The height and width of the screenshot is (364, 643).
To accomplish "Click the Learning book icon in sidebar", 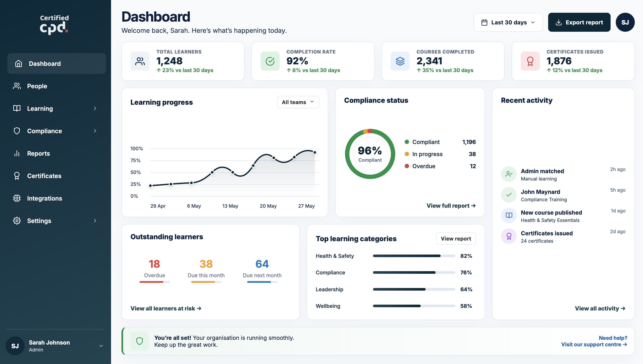I will point(17,109).
